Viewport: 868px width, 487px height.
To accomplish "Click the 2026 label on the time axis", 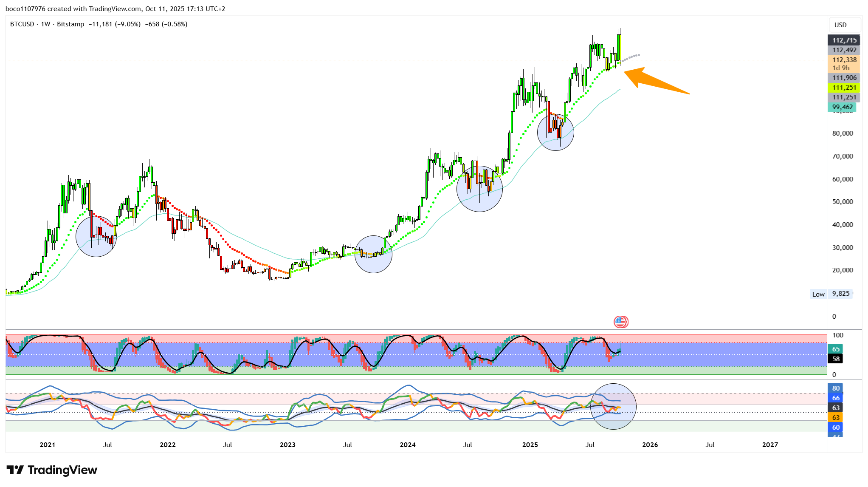I will coord(650,445).
